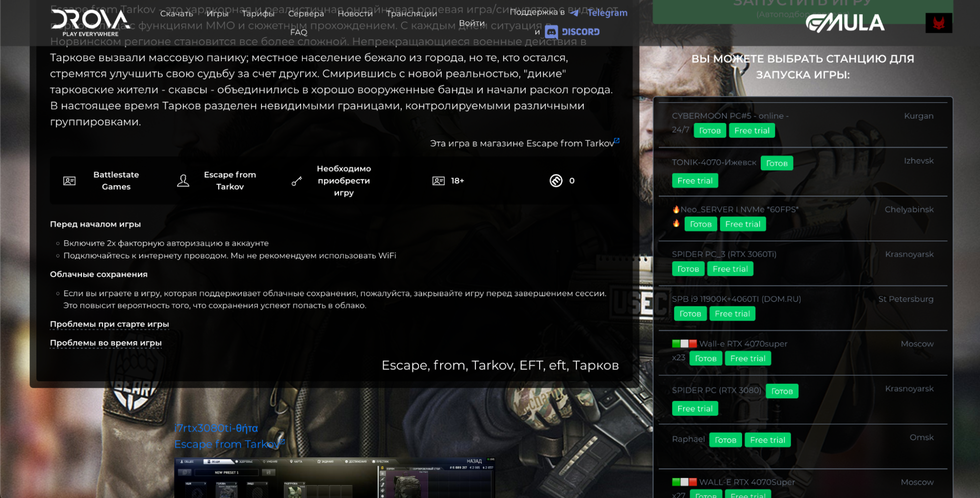Open the red fox user avatar
The width and height of the screenshot is (980, 498).
tap(938, 23)
